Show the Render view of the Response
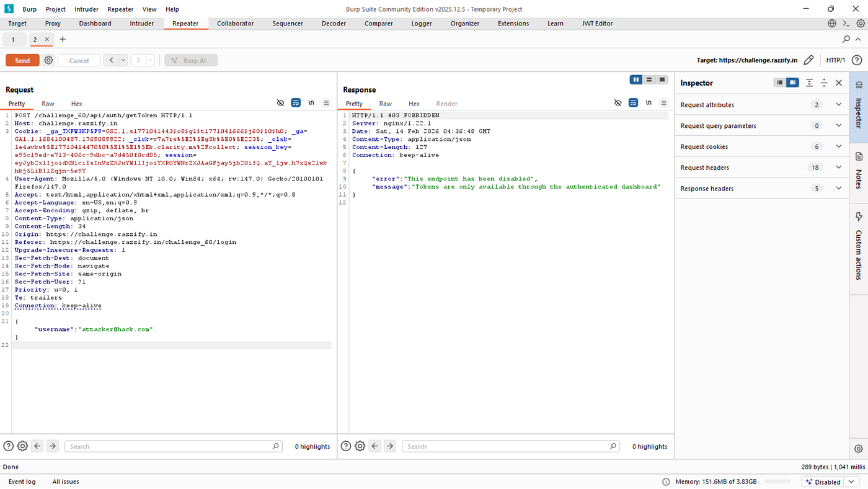868x489 pixels. [x=446, y=104]
